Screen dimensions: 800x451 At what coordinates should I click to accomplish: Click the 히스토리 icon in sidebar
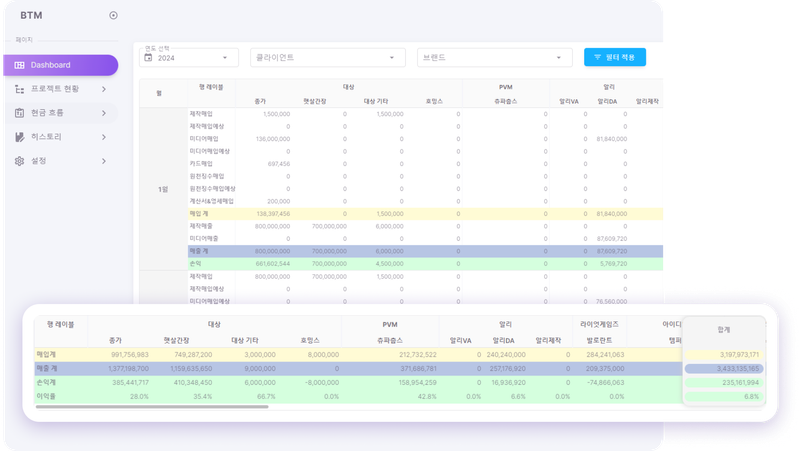tap(20, 137)
